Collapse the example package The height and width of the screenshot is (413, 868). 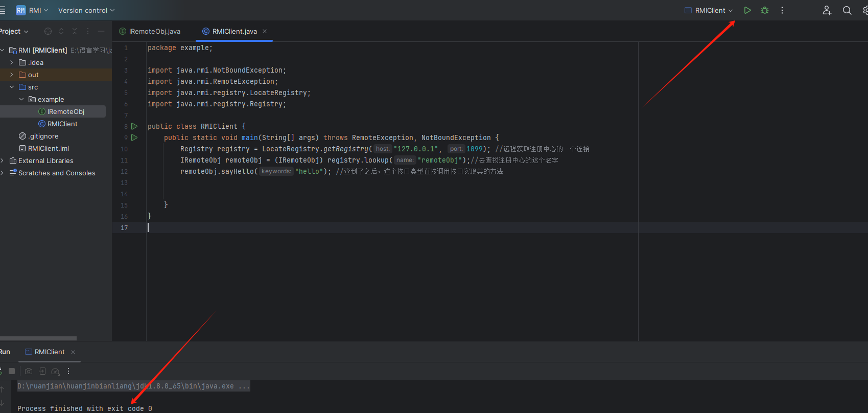tap(21, 99)
